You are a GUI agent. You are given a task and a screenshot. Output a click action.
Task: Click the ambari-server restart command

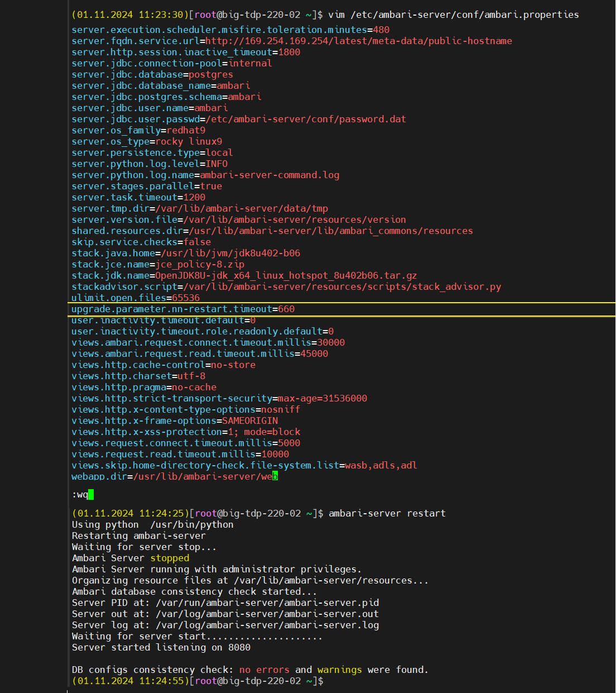pos(387,514)
